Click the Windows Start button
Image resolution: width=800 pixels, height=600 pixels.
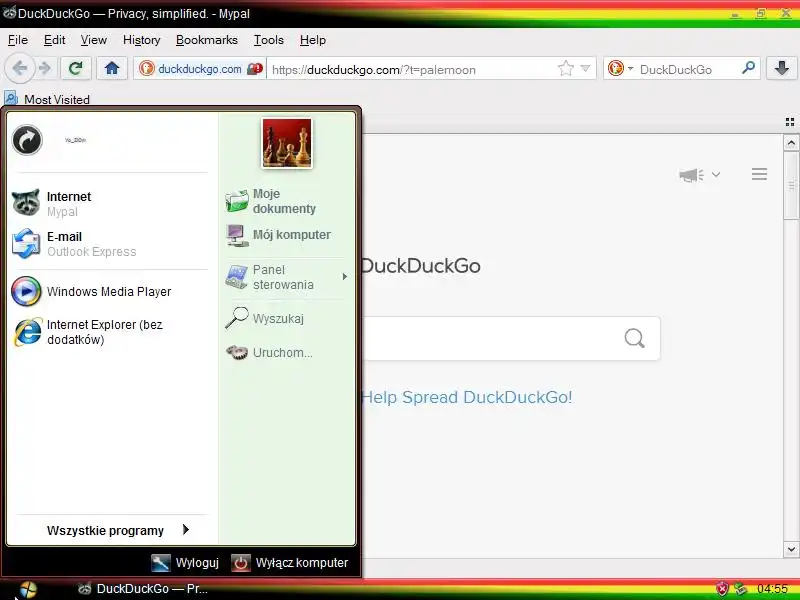(28, 589)
